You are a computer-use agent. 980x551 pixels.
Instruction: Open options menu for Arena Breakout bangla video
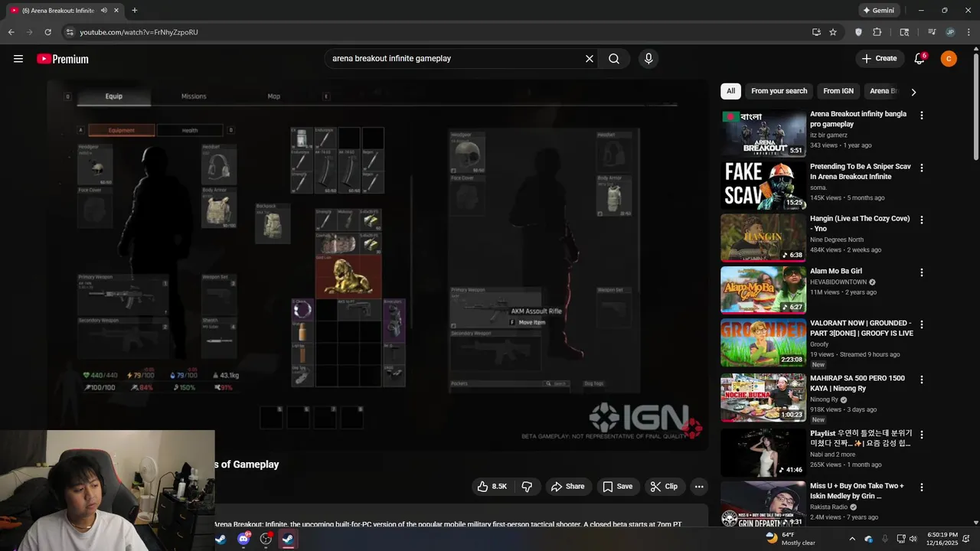click(x=921, y=116)
